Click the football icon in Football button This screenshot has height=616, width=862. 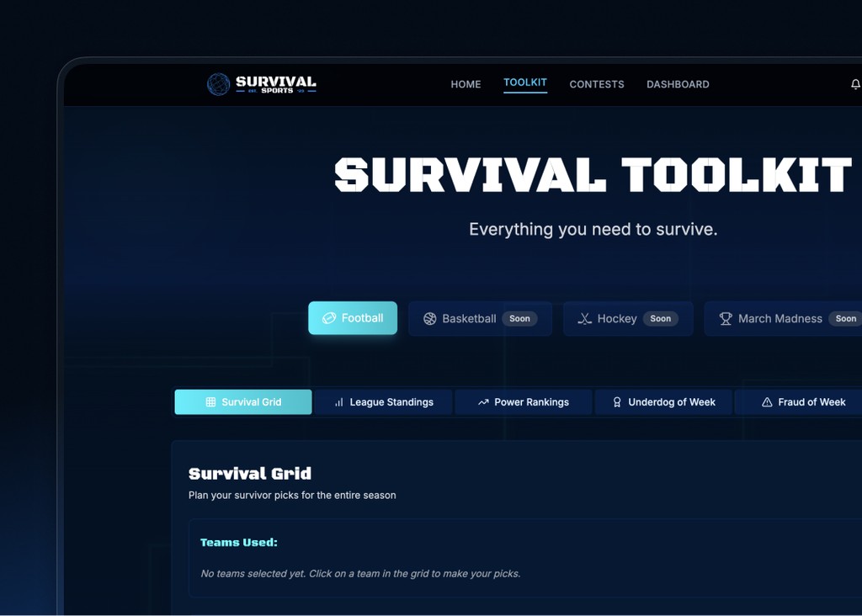pyautogui.click(x=329, y=318)
